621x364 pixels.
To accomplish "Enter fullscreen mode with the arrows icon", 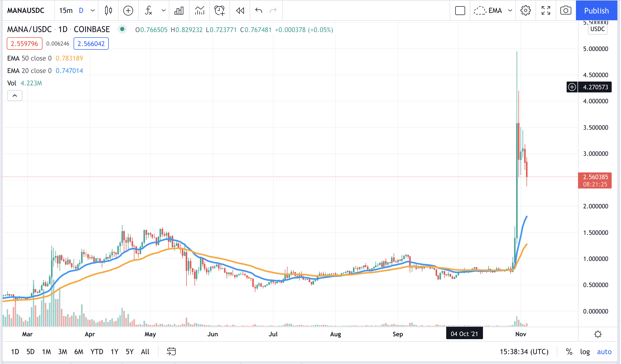I will pos(546,11).
